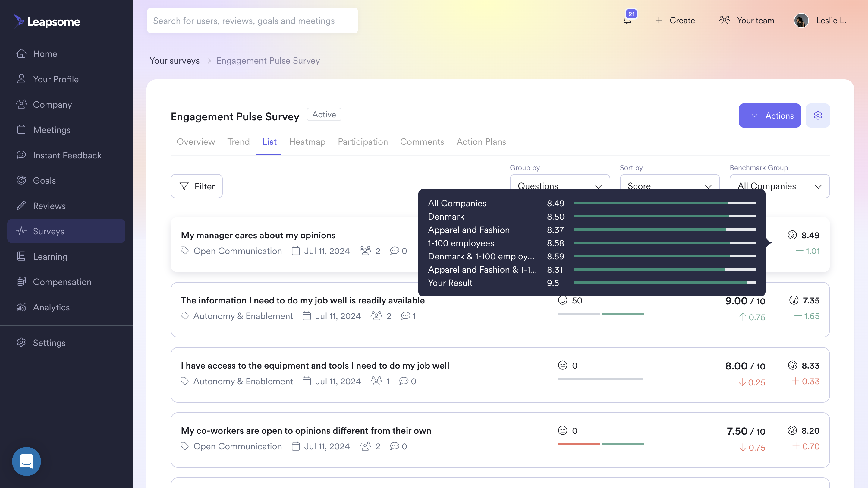Click benchmark gauge icon beside 8.49
The image size is (868, 488).
pos(792,235)
